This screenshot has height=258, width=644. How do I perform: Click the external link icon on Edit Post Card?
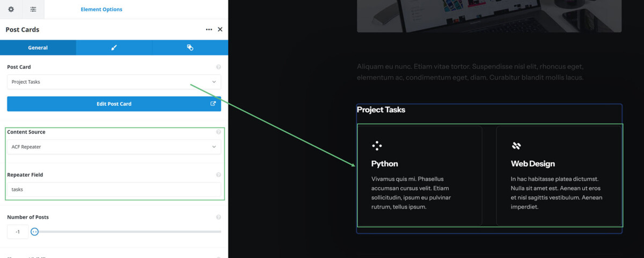(213, 104)
